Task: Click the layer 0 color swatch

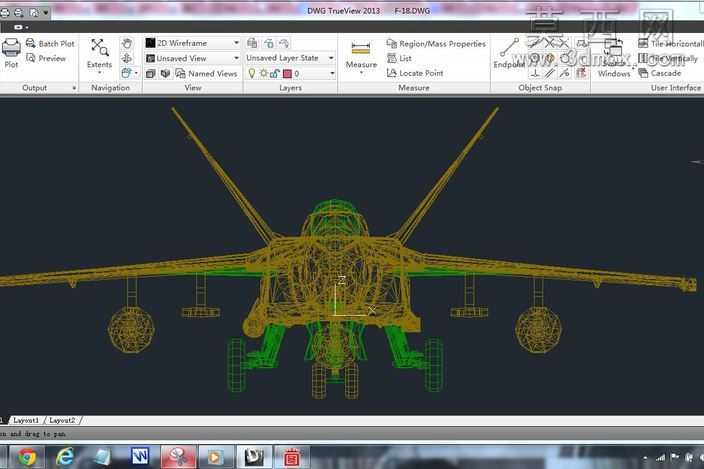Action: (287, 74)
